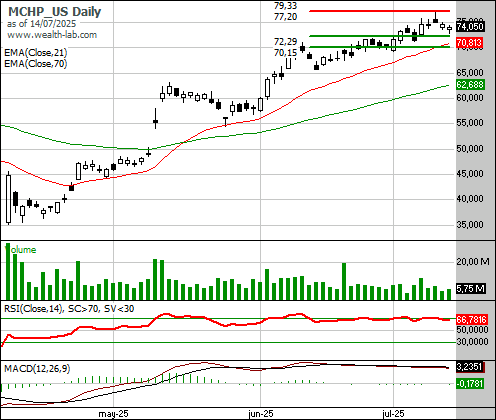Select the Volume pane label
The image size is (496, 420).
tap(21, 250)
